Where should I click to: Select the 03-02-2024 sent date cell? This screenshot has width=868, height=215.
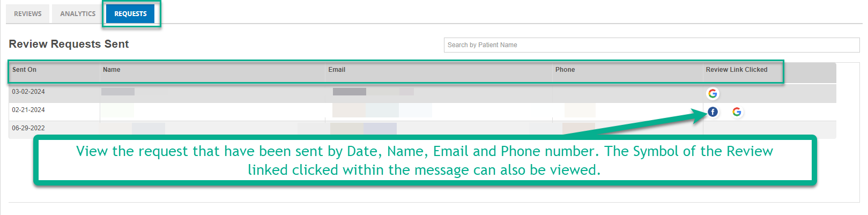tap(28, 92)
